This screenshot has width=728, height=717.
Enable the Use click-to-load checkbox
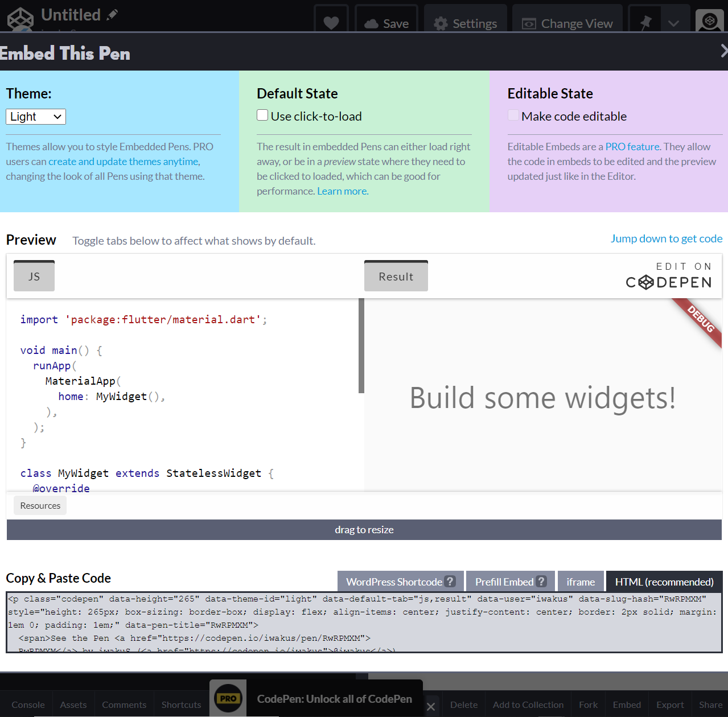click(262, 116)
